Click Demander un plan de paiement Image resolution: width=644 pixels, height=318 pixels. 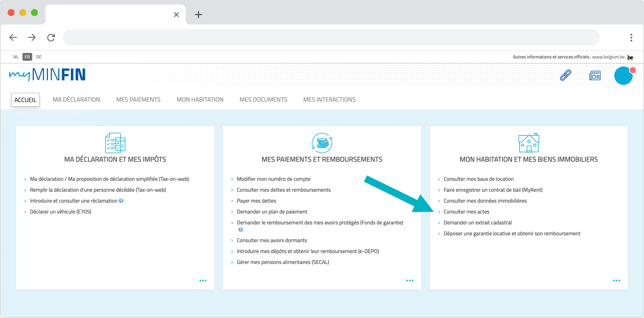pos(272,212)
